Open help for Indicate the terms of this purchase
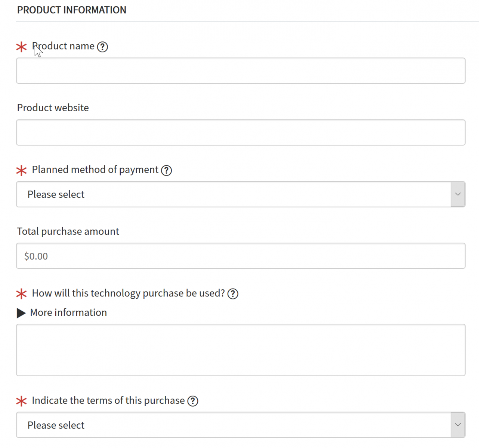This screenshot has width=479, height=448. [x=193, y=401]
